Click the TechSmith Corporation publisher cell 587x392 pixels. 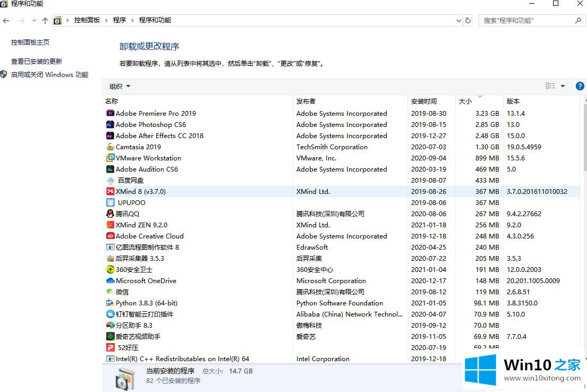(332, 147)
